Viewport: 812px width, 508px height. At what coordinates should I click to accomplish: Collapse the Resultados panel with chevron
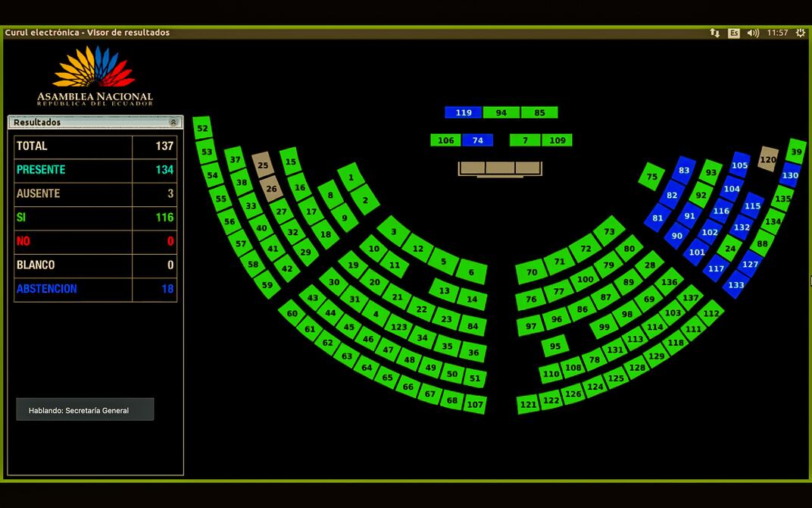(x=173, y=122)
